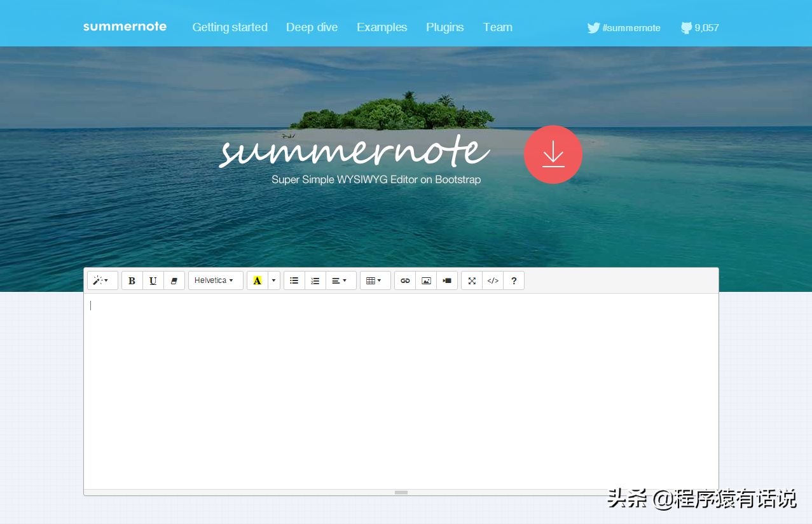Toggle fullscreen editor mode
Viewport: 812px width, 524px height.
point(472,280)
